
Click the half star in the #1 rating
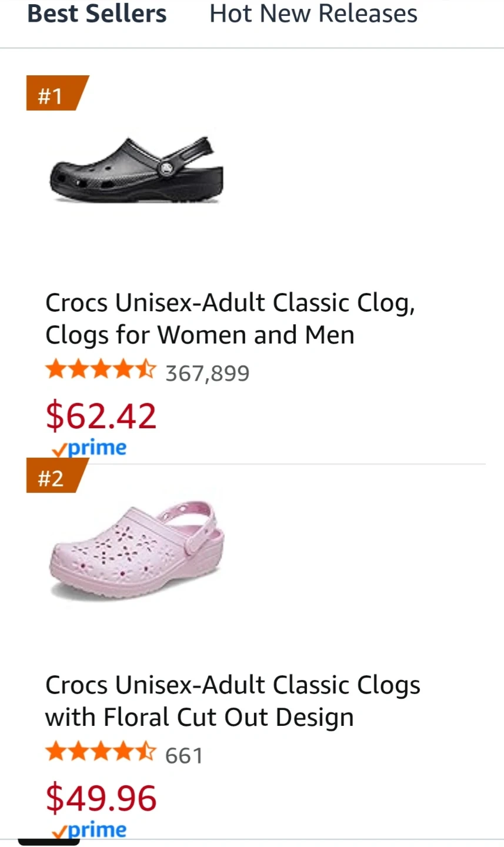[x=146, y=371]
